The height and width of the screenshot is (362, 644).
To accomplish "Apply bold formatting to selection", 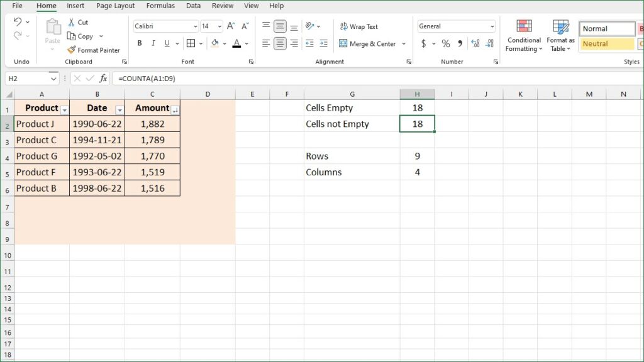I will [140, 43].
